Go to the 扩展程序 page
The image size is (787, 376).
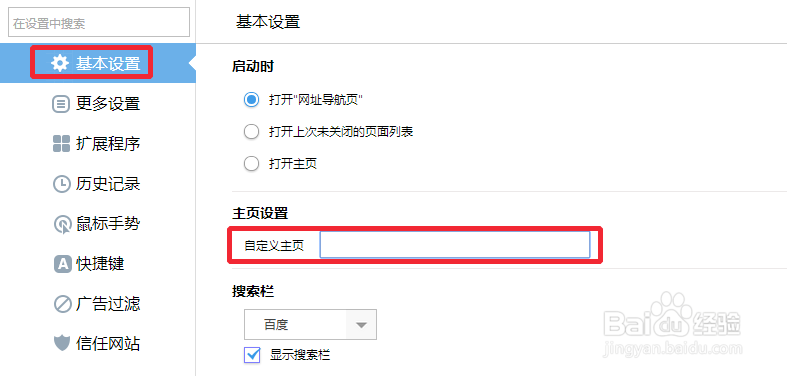[108, 144]
